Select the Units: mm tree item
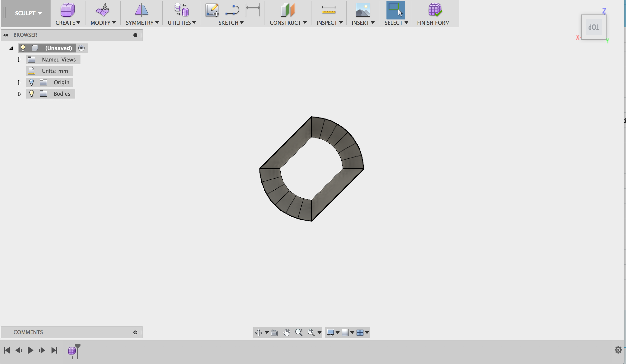 (x=50, y=71)
